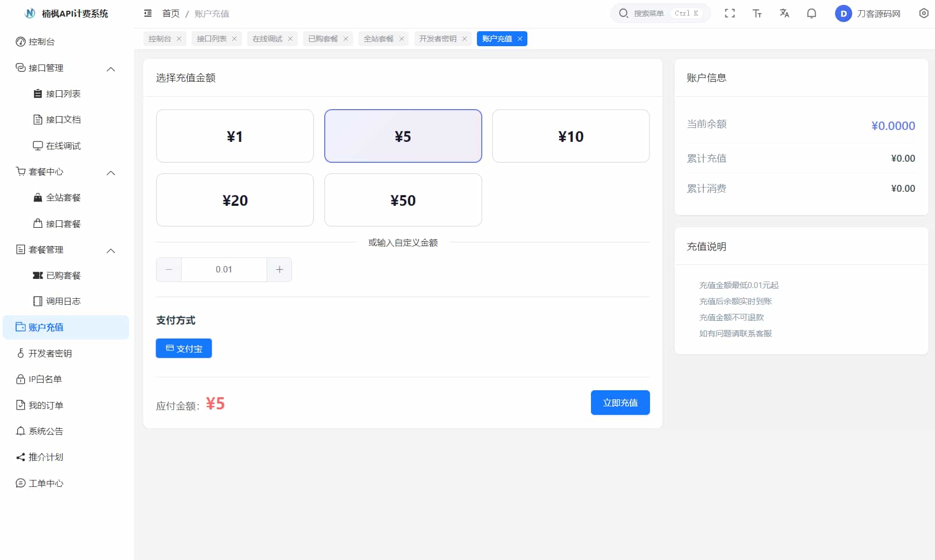This screenshot has width=935, height=560.
Task: Switch to the 全站套餐 tab
Action: (378, 38)
